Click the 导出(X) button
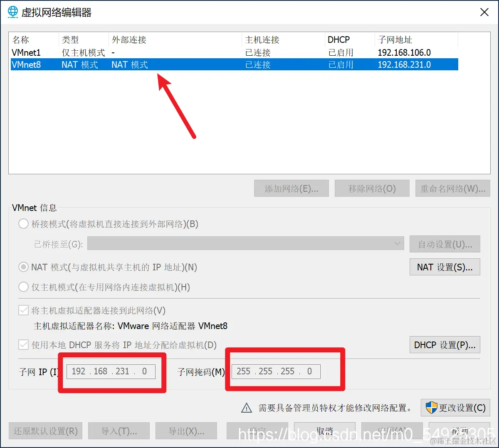The image size is (499, 448). pyautogui.click(x=186, y=431)
